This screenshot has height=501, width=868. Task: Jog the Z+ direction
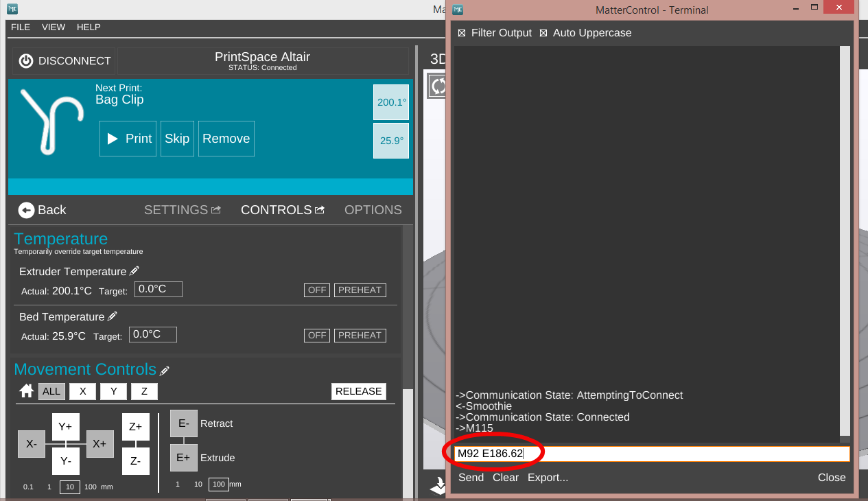pos(136,427)
